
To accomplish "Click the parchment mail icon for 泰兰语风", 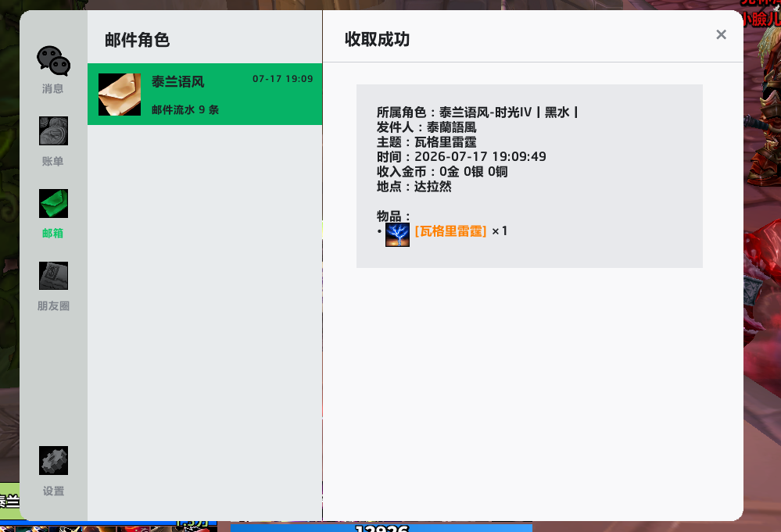I will tap(120, 95).
